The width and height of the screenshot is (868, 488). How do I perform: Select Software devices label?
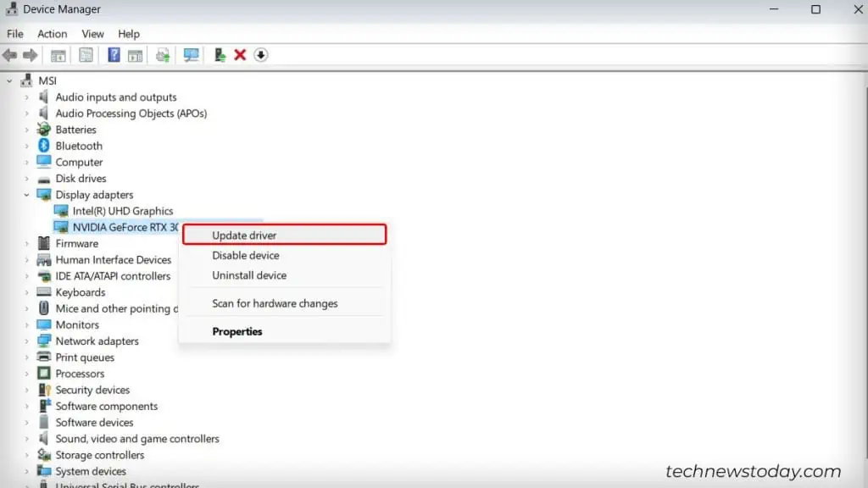pos(94,422)
